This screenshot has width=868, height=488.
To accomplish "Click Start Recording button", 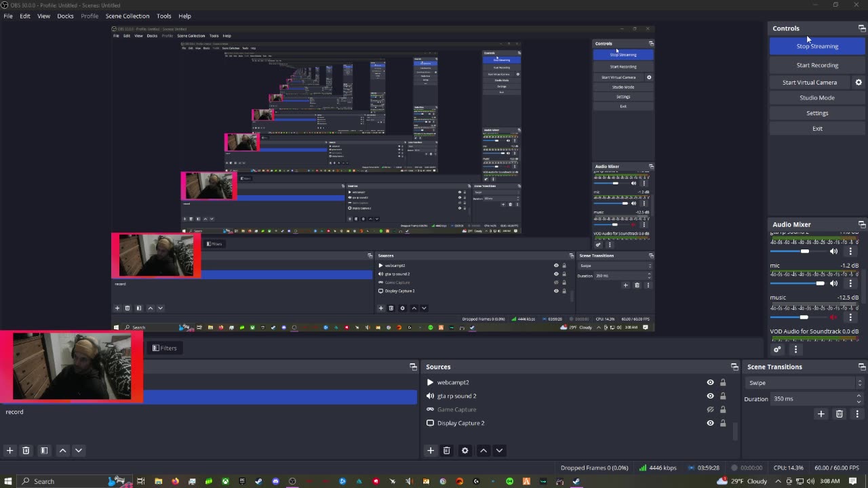I will tap(817, 65).
